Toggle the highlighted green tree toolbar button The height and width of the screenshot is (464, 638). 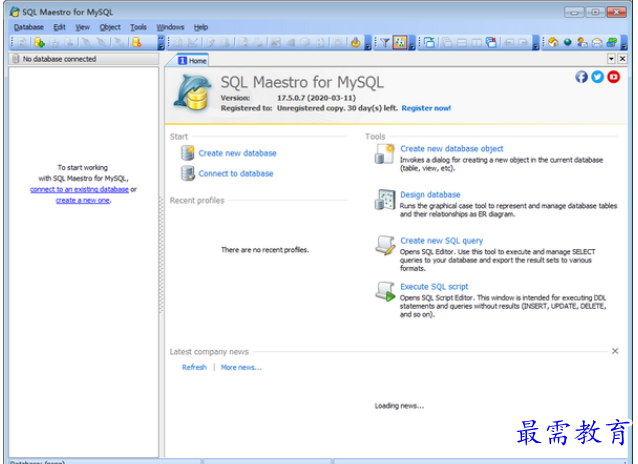400,42
